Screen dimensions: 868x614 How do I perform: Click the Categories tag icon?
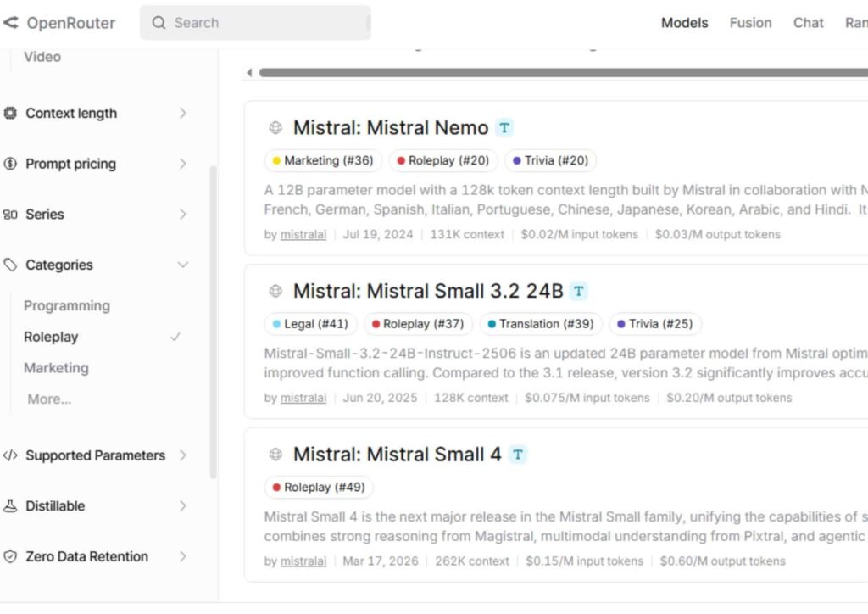10,265
